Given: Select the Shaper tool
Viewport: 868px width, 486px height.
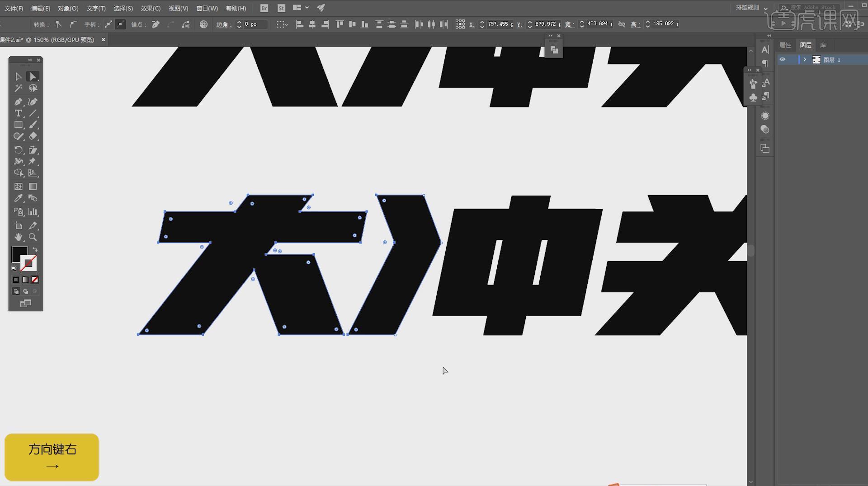Looking at the screenshot, I should click(x=19, y=136).
